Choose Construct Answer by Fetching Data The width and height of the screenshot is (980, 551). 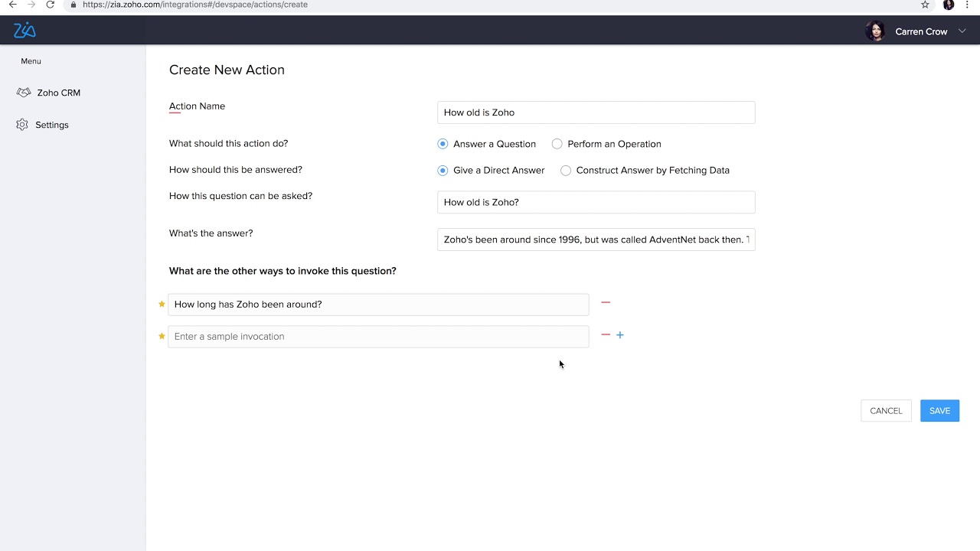pos(566,171)
